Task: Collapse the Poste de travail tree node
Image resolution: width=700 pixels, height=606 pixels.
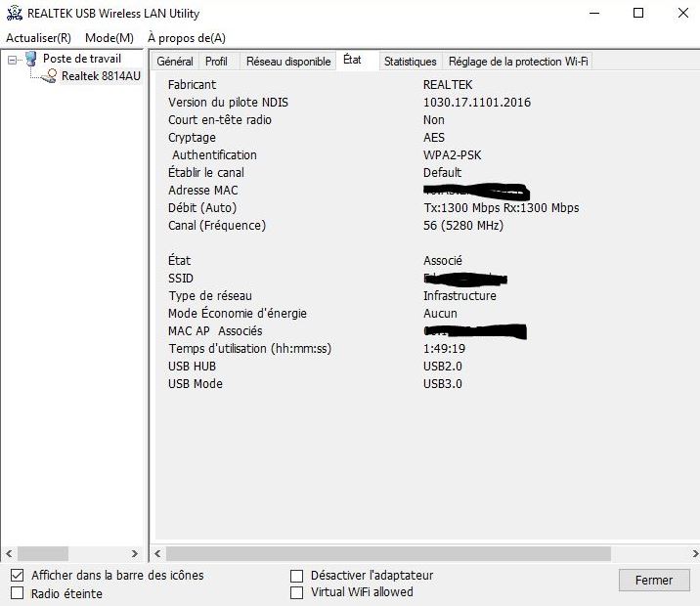Action: pyautogui.click(x=12, y=60)
